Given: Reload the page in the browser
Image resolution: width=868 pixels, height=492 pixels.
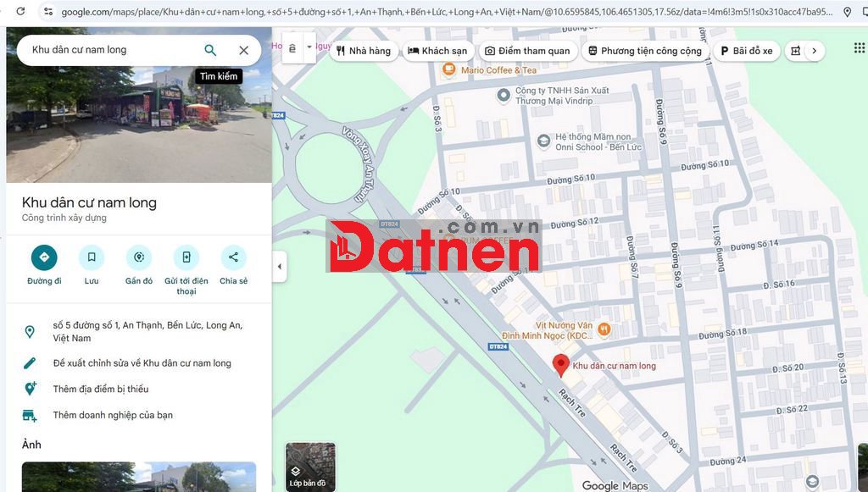Looking at the screenshot, I should coord(20,12).
